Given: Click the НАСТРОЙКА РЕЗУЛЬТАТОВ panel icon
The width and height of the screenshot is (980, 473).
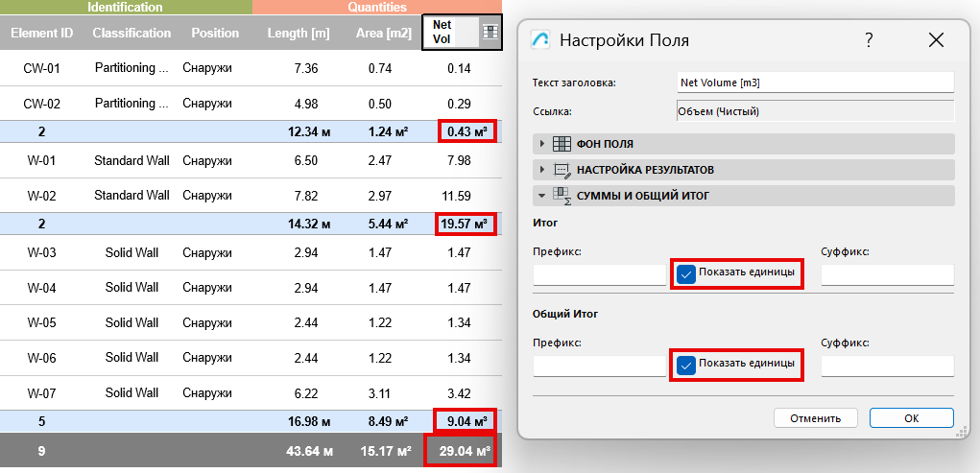Looking at the screenshot, I should (x=562, y=169).
